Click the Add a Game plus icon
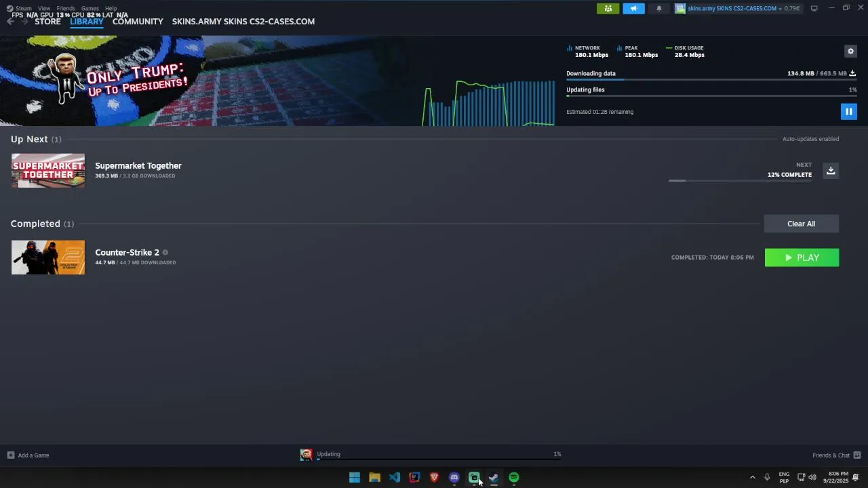The image size is (868, 488). point(10,455)
